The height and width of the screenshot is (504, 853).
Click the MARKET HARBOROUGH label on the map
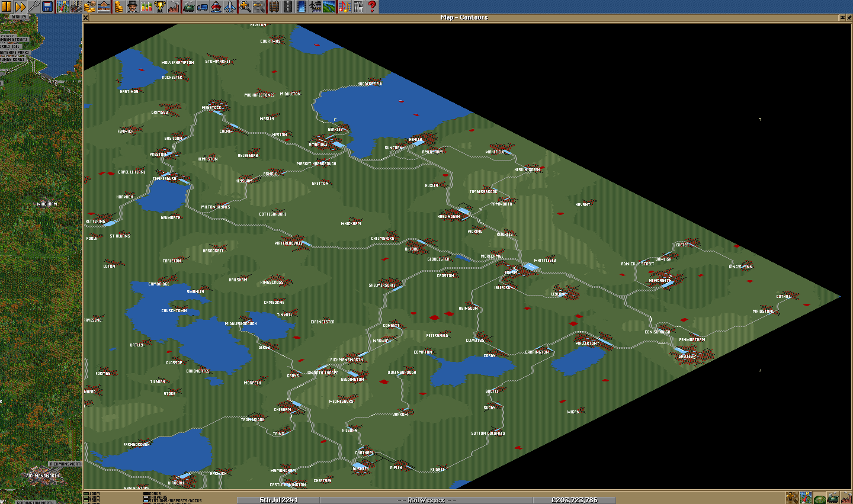[x=316, y=164]
